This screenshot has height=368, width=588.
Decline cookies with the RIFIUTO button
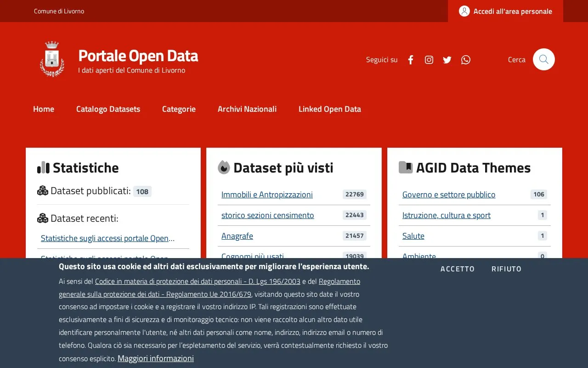click(x=507, y=269)
